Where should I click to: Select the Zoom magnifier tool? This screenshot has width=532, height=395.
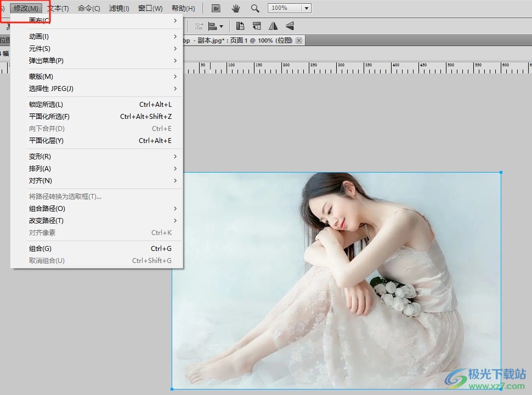(x=255, y=8)
